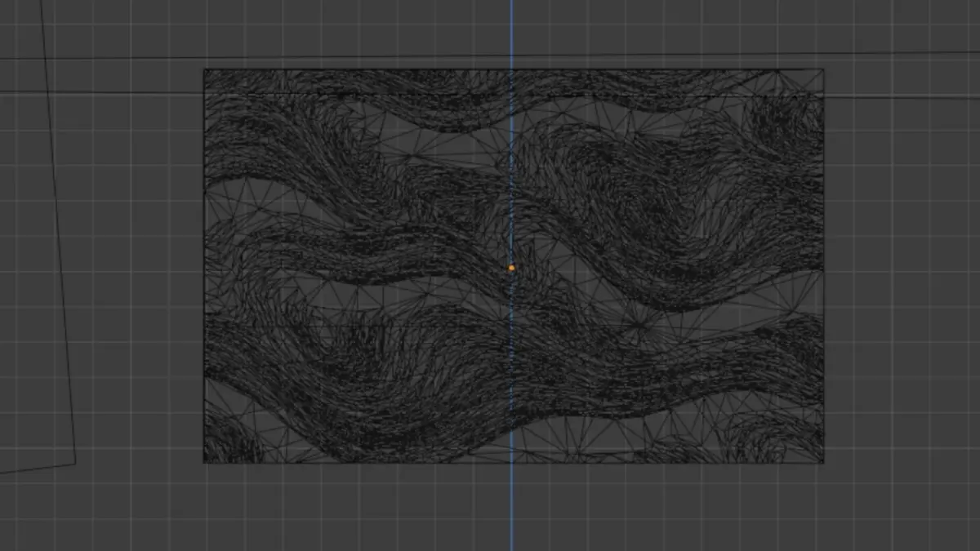
Task: Select the wavy triangulated wireframe mesh
Action: click(513, 265)
